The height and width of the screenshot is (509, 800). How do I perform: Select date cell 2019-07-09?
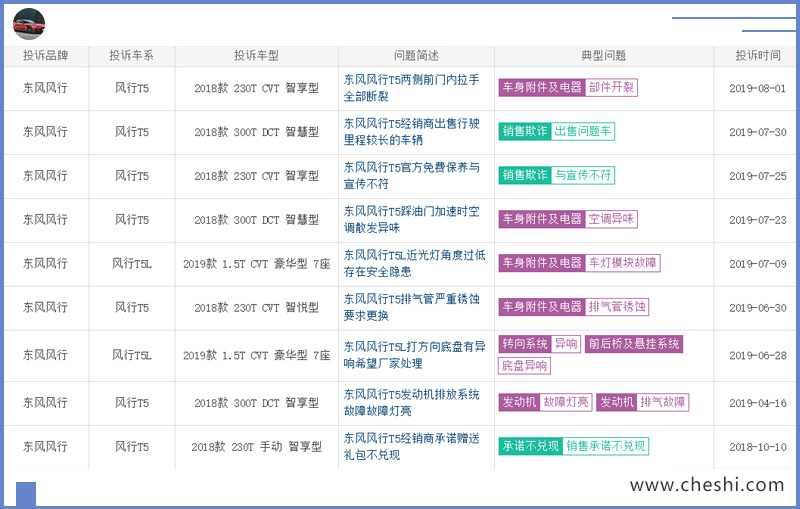758,264
